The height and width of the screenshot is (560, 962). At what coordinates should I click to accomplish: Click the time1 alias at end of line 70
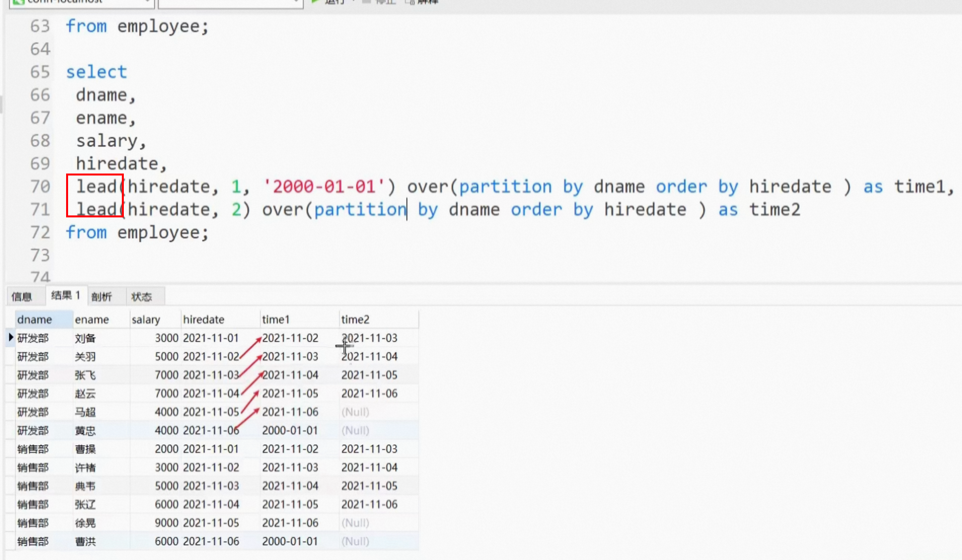pyautogui.click(x=920, y=187)
